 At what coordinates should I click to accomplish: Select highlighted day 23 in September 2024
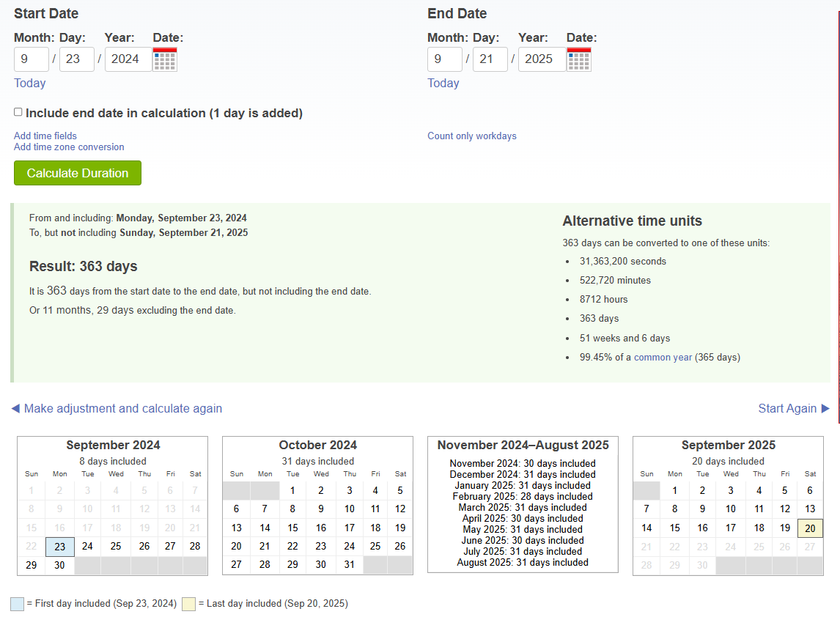60,547
